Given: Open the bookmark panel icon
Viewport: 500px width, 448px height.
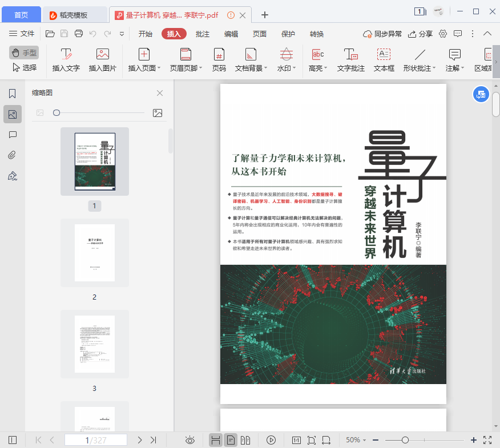Looking at the screenshot, I should click(13, 94).
